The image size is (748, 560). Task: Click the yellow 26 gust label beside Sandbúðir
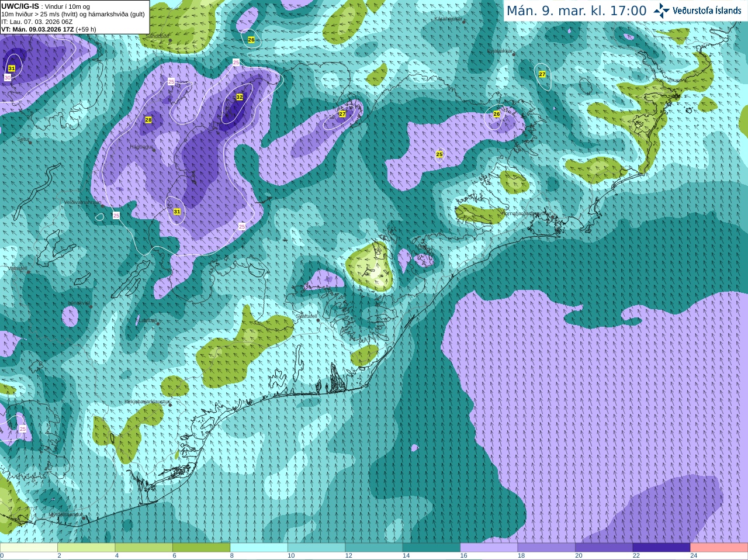click(x=251, y=40)
